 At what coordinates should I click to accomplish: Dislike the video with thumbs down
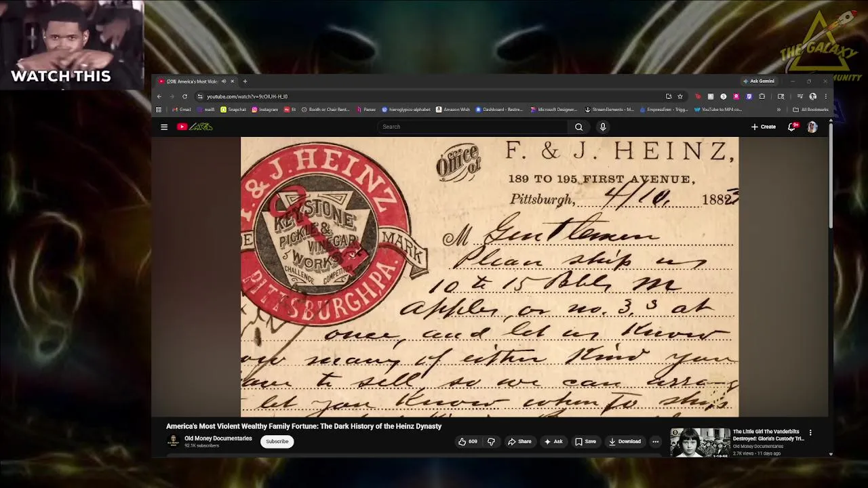click(x=491, y=441)
